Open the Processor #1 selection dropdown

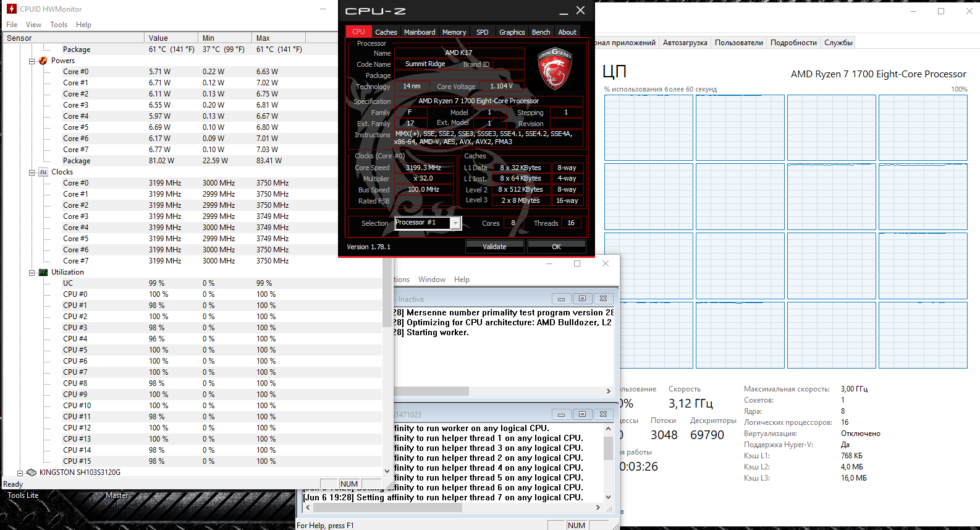click(x=455, y=223)
